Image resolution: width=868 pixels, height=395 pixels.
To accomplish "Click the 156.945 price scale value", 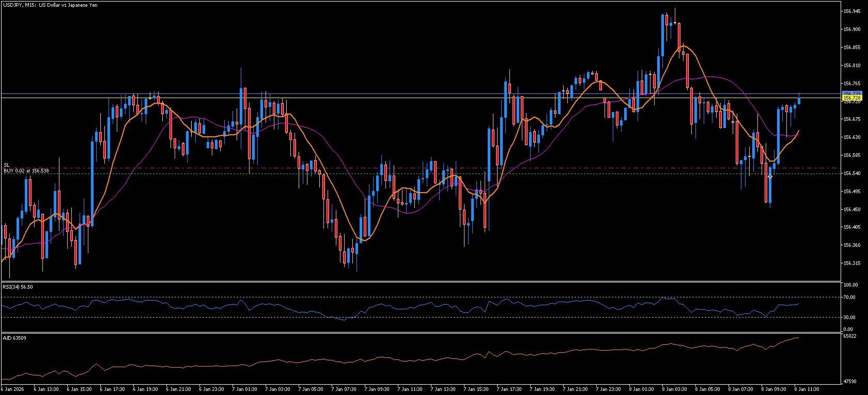I will click(851, 11).
